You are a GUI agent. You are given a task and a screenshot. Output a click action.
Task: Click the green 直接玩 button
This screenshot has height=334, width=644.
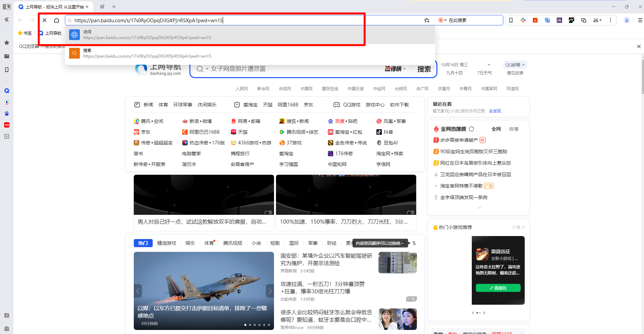498,288
